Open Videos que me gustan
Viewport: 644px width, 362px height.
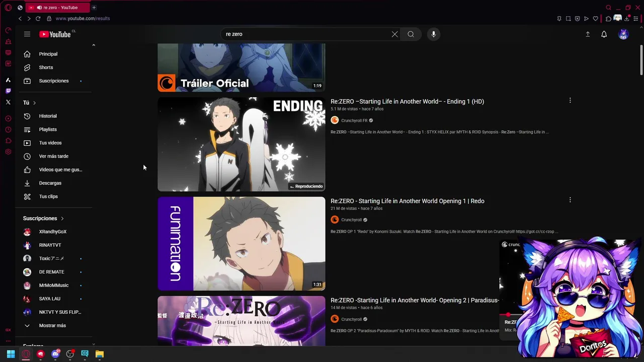tap(54, 170)
